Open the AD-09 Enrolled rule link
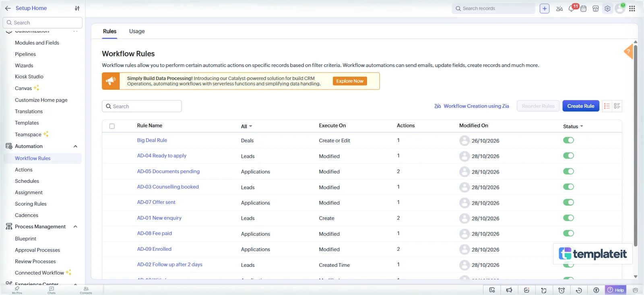Image resolution: width=644 pixels, height=295 pixels. pyautogui.click(x=154, y=249)
